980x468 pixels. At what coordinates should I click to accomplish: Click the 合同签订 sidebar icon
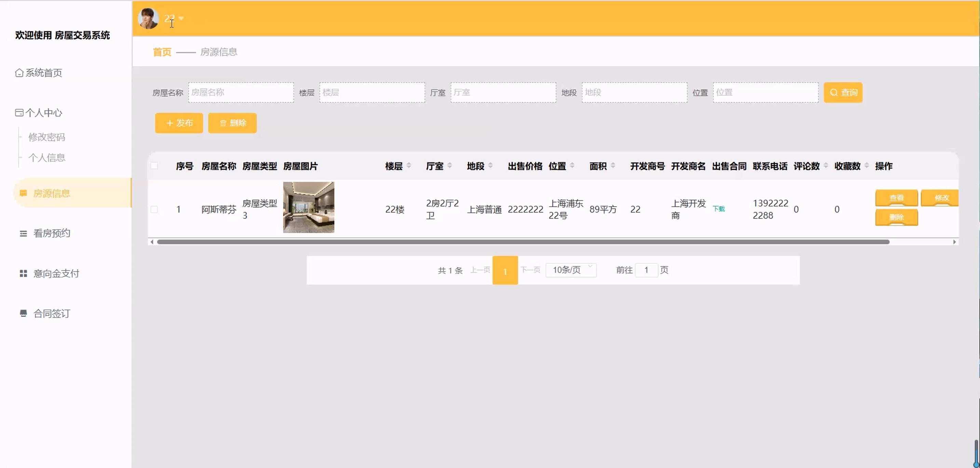pos(23,313)
